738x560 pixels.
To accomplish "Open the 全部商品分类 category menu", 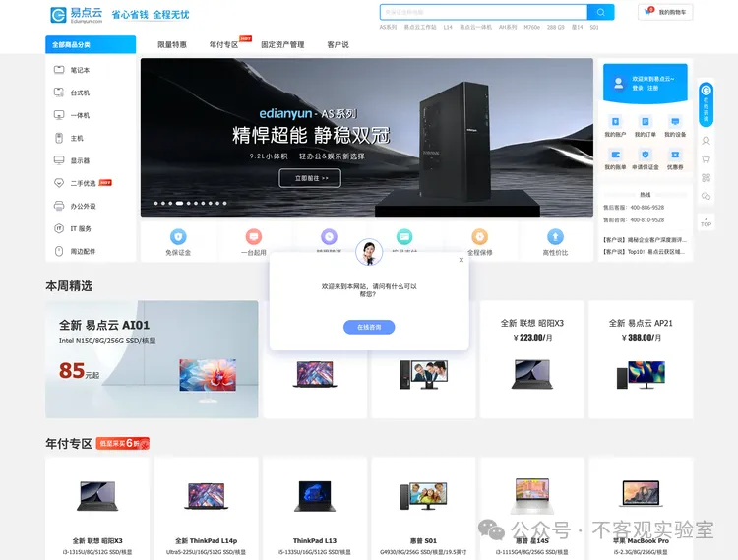I will [x=91, y=44].
